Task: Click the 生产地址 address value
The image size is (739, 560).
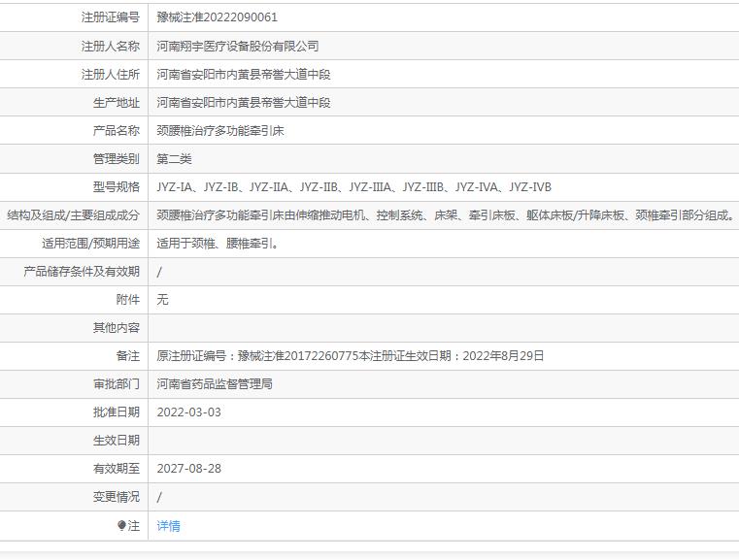Action: 243,102
